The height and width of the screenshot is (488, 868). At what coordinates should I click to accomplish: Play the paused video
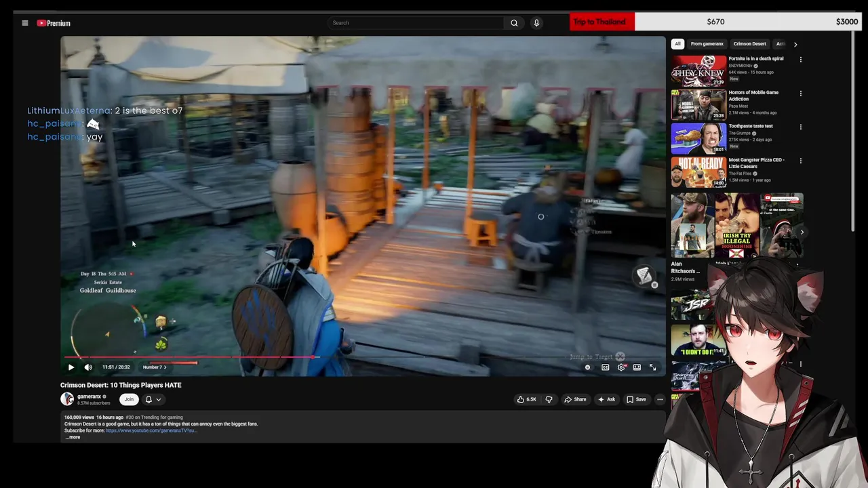71,367
